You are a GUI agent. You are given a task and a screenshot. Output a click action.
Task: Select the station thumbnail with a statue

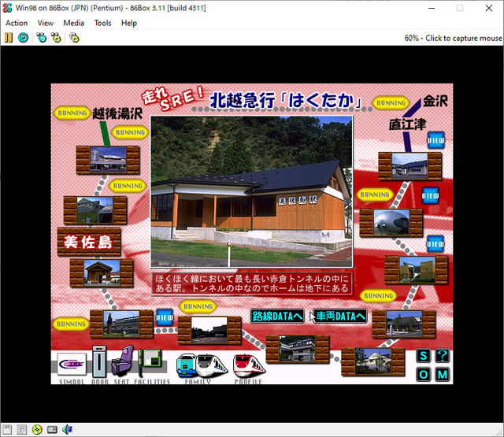coord(121,324)
